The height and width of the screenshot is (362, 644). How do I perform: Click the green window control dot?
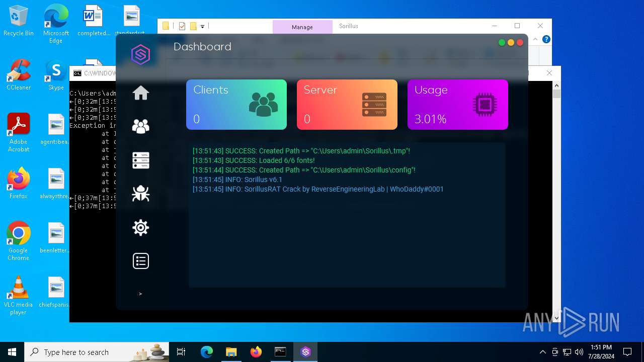coord(502,43)
